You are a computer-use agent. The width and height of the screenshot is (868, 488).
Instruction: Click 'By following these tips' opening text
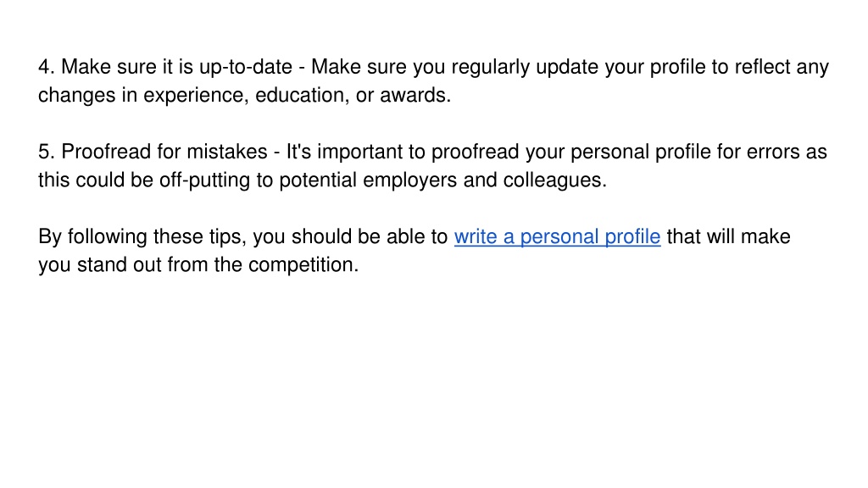click(x=142, y=237)
